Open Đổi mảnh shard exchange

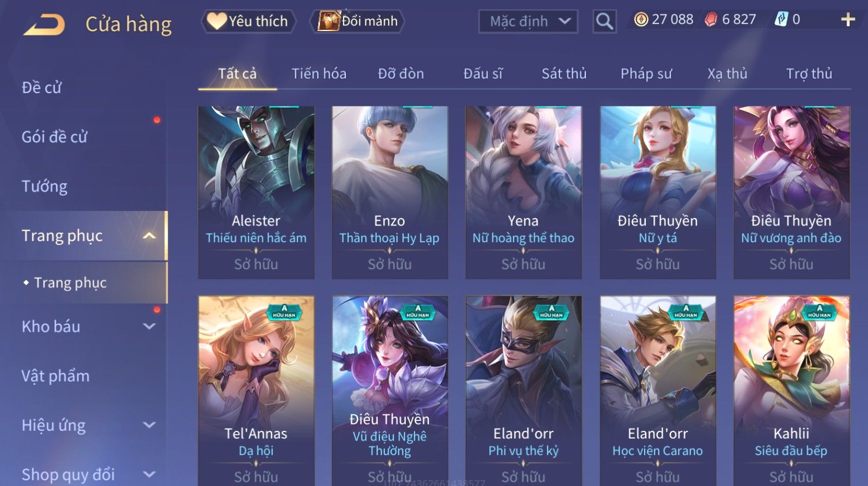pos(357,21)
